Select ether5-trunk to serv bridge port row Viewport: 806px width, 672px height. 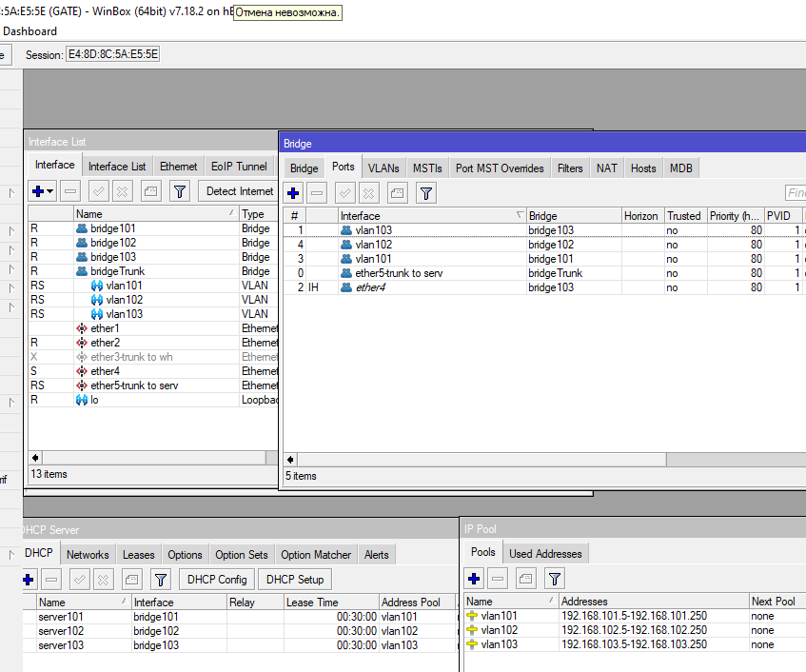[x=544, y=273]
